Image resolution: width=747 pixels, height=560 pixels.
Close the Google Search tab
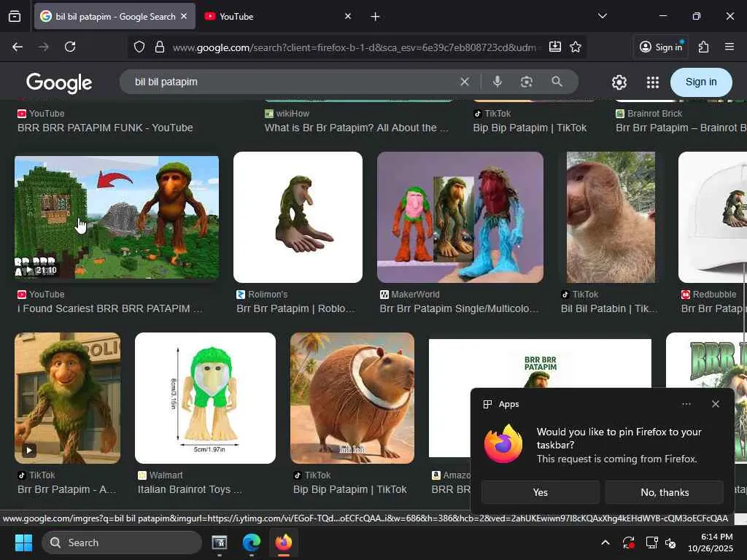click(x=184, y=16)
